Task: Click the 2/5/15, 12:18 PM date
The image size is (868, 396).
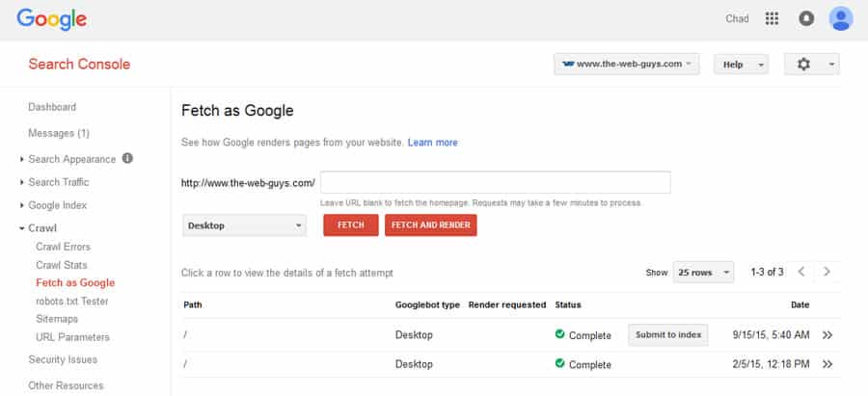Action: point(772,364)
